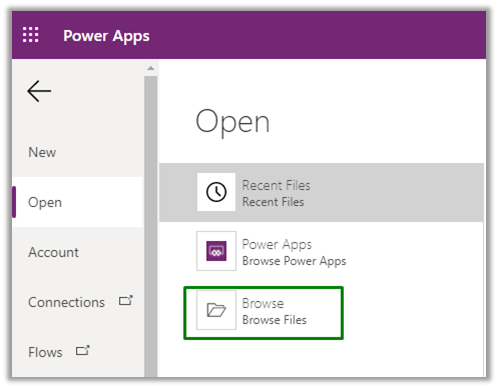Click the purple Power Apps icon
Image resolution: width=498 pixels, height=388 pixels.
(x=216, y=251)
